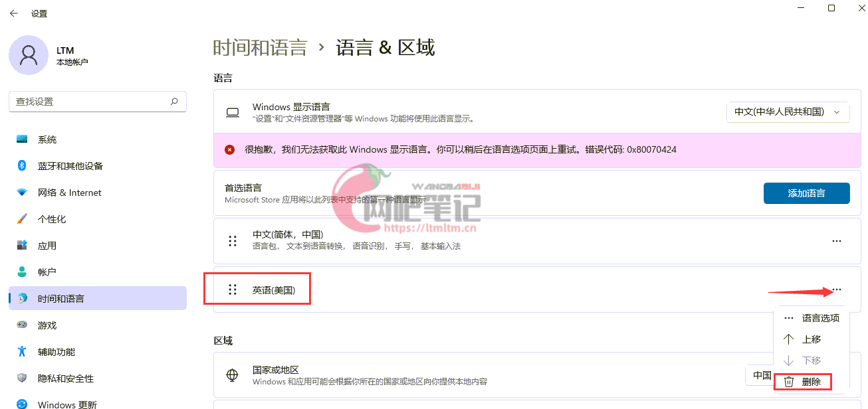Choose 下移 in the context menu
The image size is (868, 409).
pyautogui.click(x=812, y=361)
